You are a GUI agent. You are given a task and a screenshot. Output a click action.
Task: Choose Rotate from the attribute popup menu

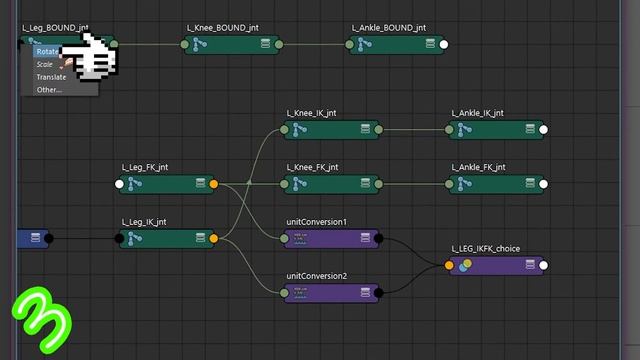47,52
